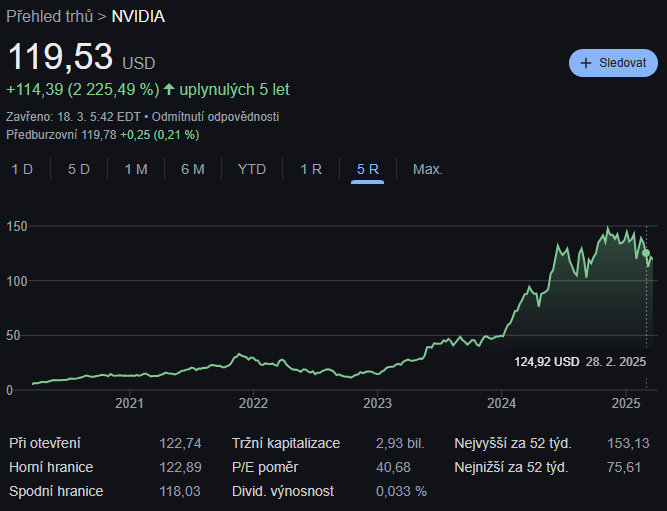Click the dividend yield 0,033 %
This screenshot has width=667, height=511.
pos(401,491)
